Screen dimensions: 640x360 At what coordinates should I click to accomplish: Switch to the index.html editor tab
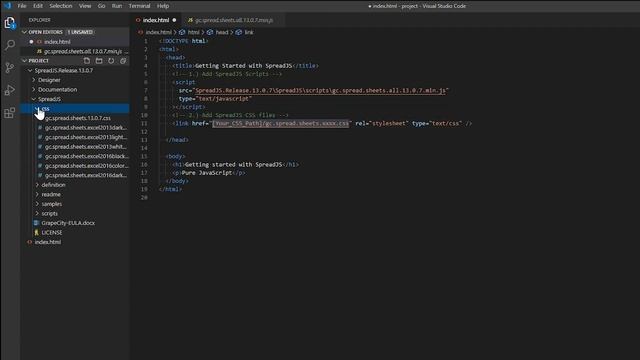pyautogui.click(x=156, y=20)
